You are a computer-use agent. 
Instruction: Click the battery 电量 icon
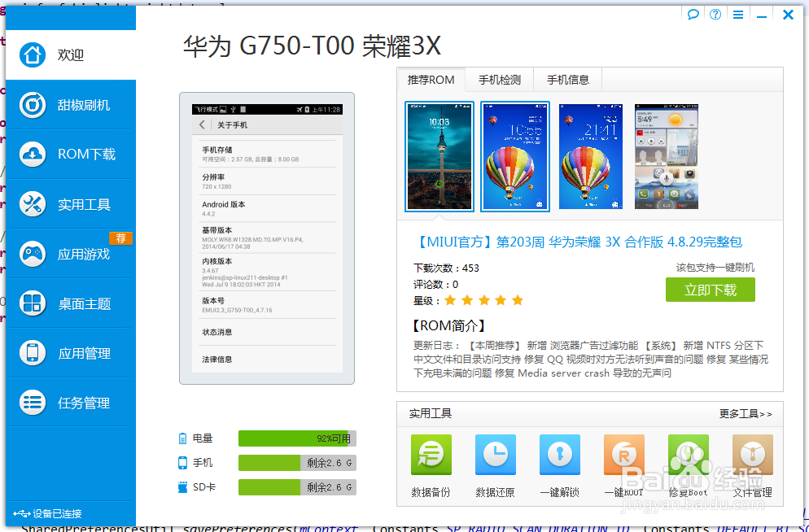(x=182, y=438)
